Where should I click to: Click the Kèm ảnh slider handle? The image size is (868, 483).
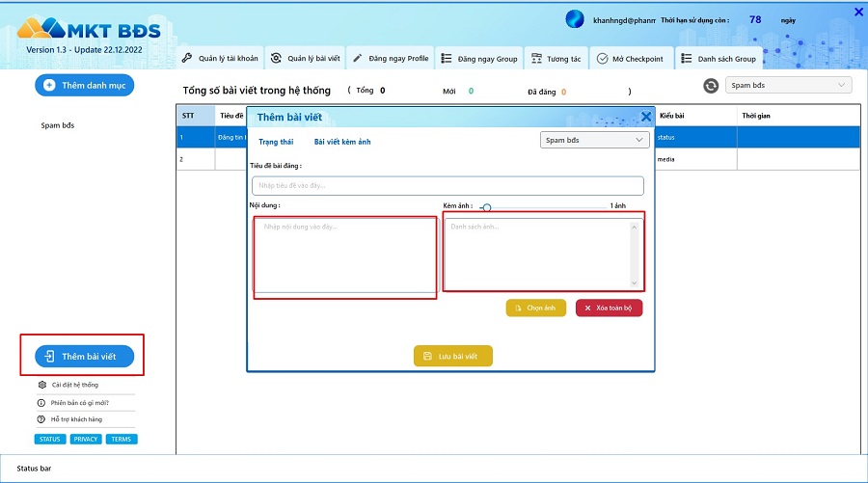pos(487,207)
